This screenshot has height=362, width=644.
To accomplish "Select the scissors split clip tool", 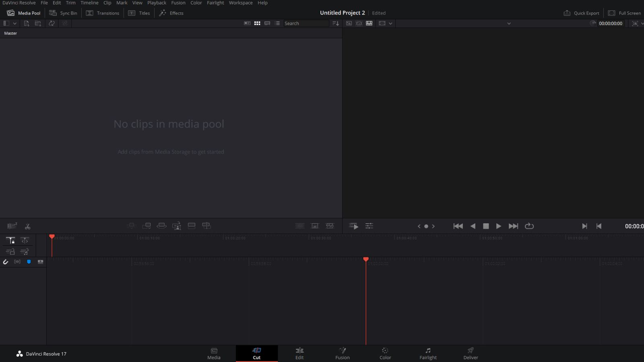I will pos(27,226).
